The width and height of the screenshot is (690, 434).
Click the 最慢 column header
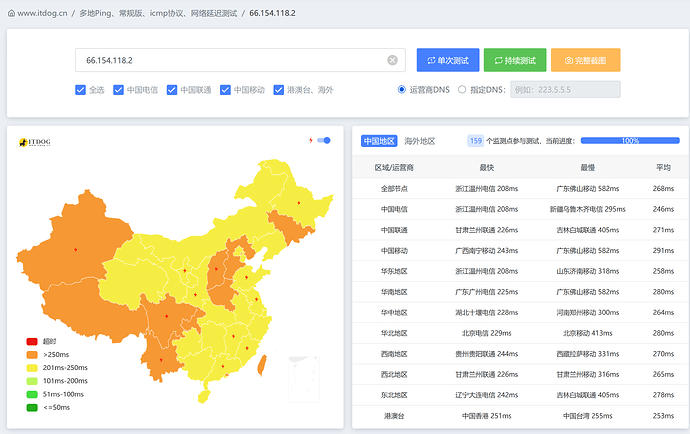pyautogui.click(x=587, y=167)
